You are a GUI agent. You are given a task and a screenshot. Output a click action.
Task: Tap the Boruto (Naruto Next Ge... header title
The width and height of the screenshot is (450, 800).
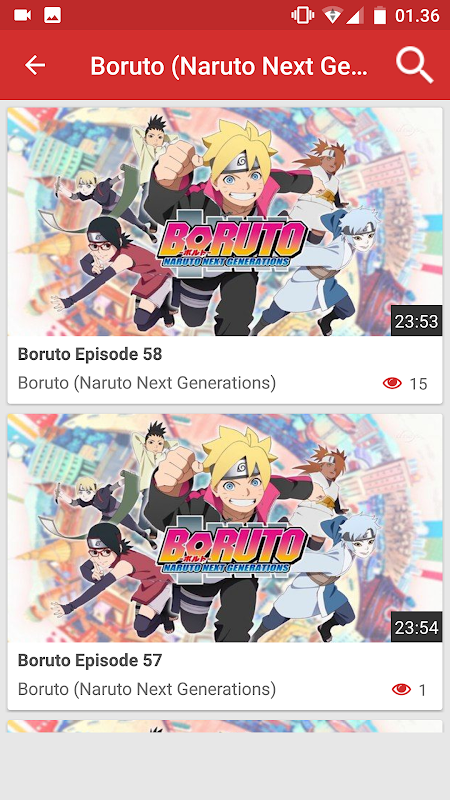click(x=229, y=66)
